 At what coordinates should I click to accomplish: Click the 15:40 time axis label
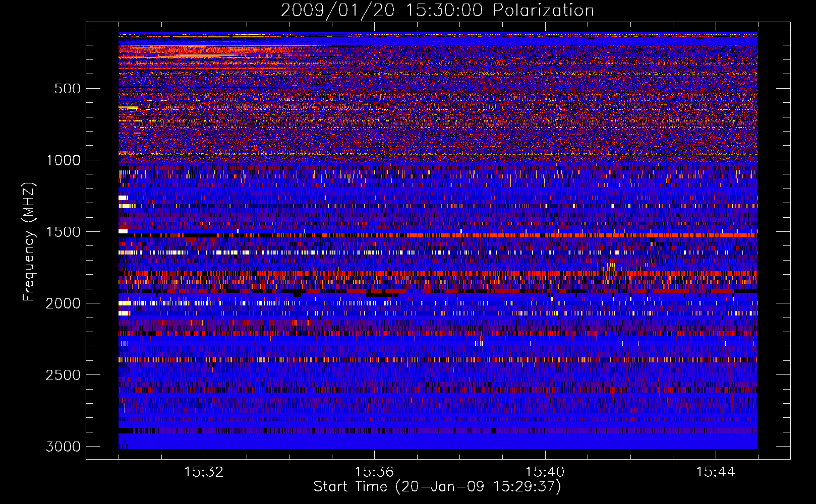coord(545,472)
